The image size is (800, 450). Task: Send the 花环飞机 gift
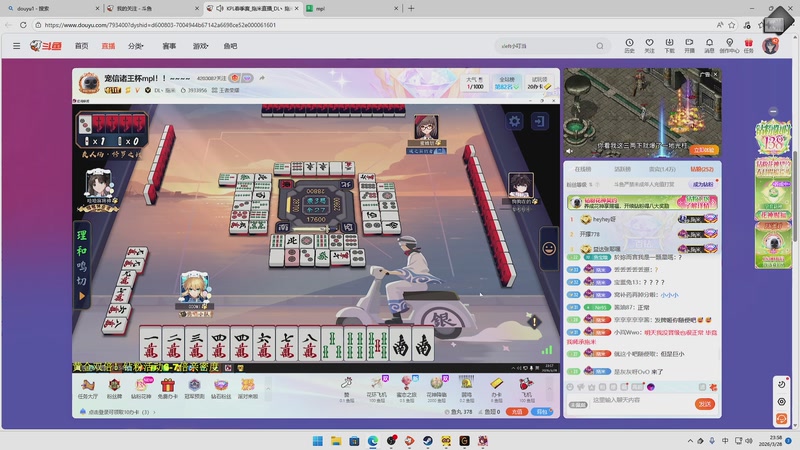tap(377, 389)
